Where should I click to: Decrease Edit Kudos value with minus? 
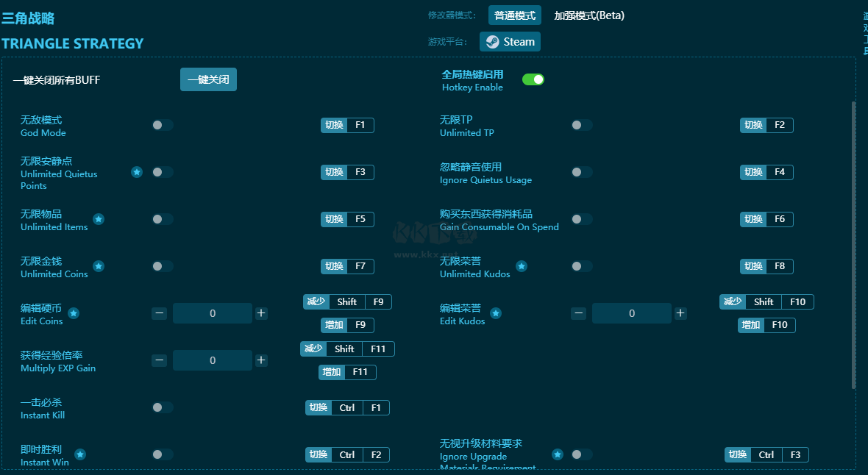[x=578, y=313]
